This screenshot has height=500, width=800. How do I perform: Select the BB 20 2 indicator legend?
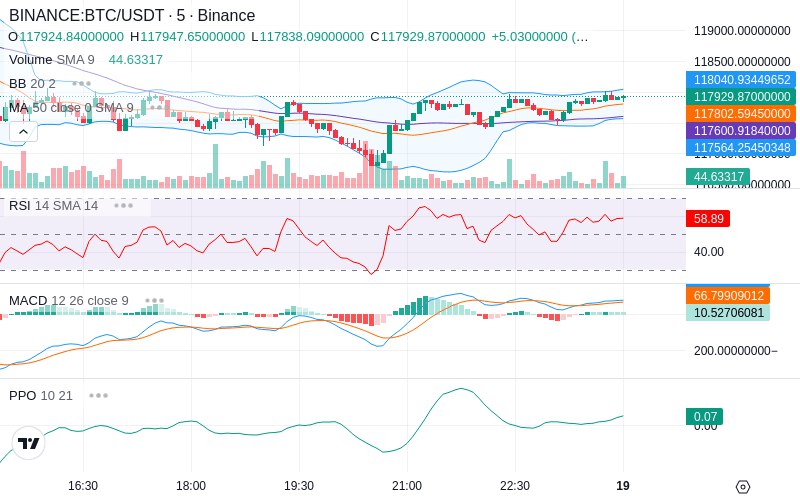32,84
